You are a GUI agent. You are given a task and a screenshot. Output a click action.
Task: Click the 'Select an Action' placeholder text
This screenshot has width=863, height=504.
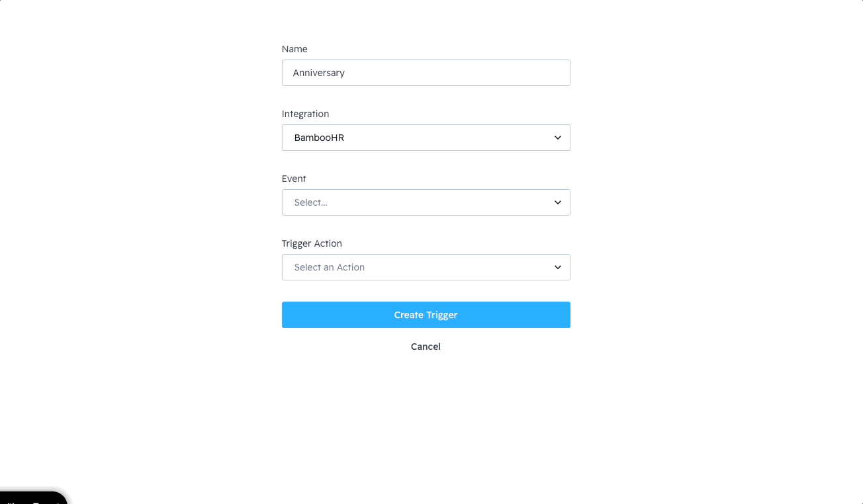coord(329,267)
